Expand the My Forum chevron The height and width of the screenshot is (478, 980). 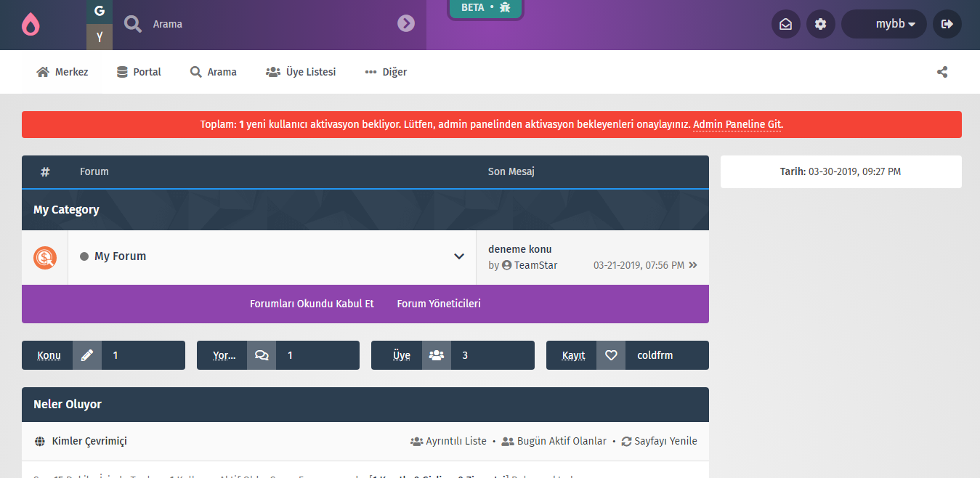(459, 256)
